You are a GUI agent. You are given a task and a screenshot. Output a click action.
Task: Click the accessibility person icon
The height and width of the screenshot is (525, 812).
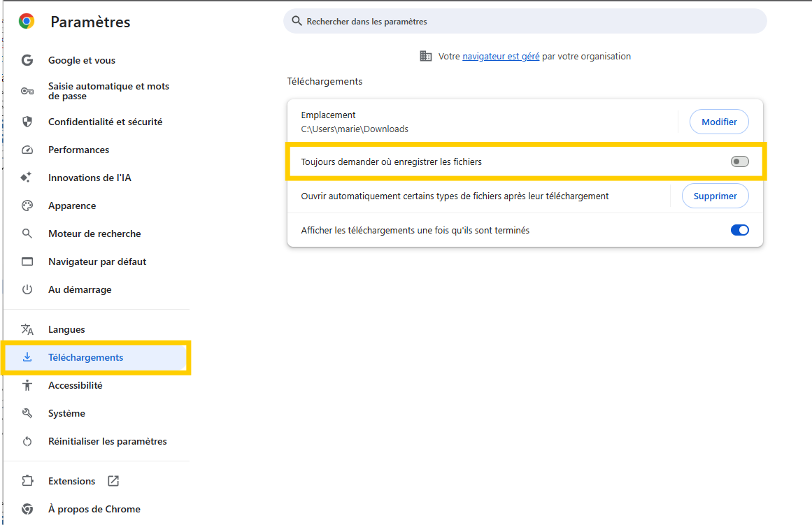(x=27, y=385)
